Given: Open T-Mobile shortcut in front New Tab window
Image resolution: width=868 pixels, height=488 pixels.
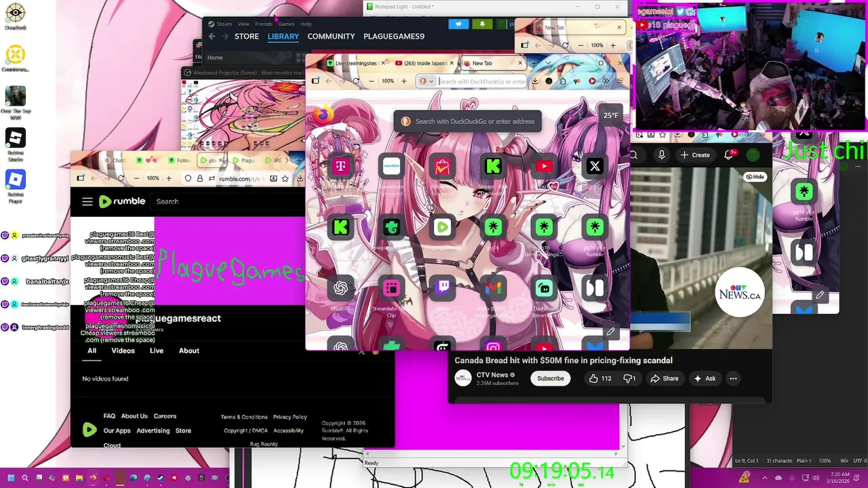Looking at the screenshot, I should pyautogui.click(x=340, y=166).
